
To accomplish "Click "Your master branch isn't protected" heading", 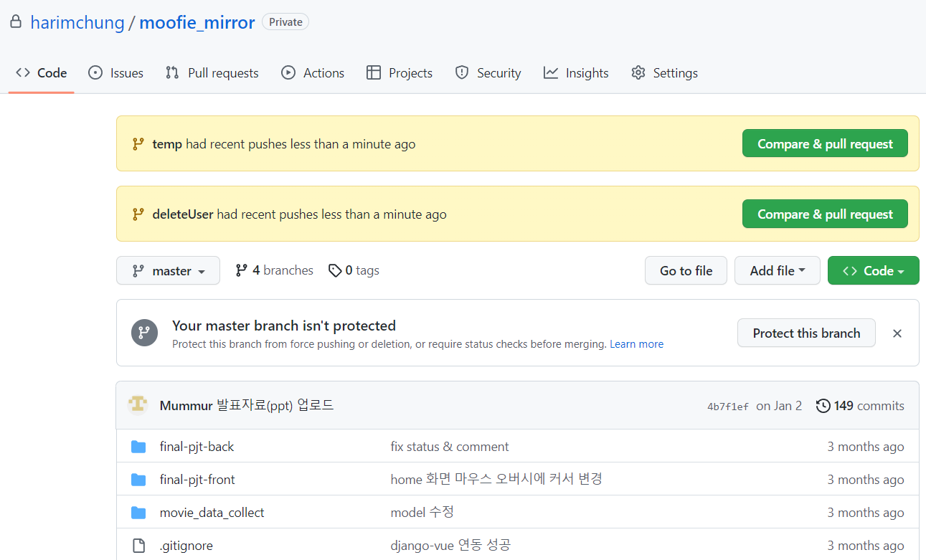I will pos(284,326).
